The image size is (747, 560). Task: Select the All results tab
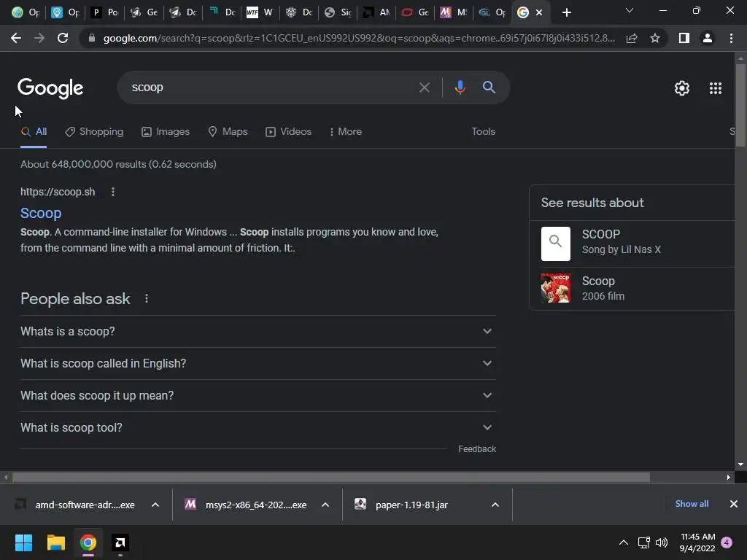[x=34, y=132]
